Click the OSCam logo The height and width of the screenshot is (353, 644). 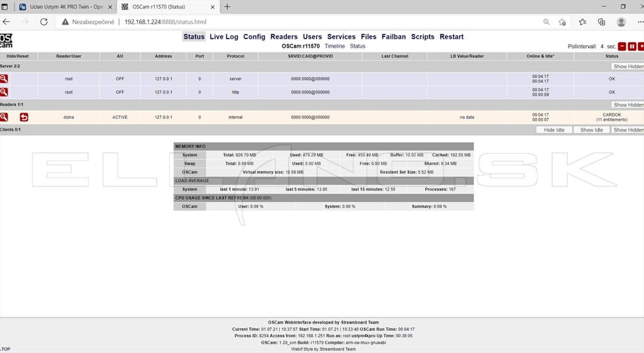click(x=6, y=41)
